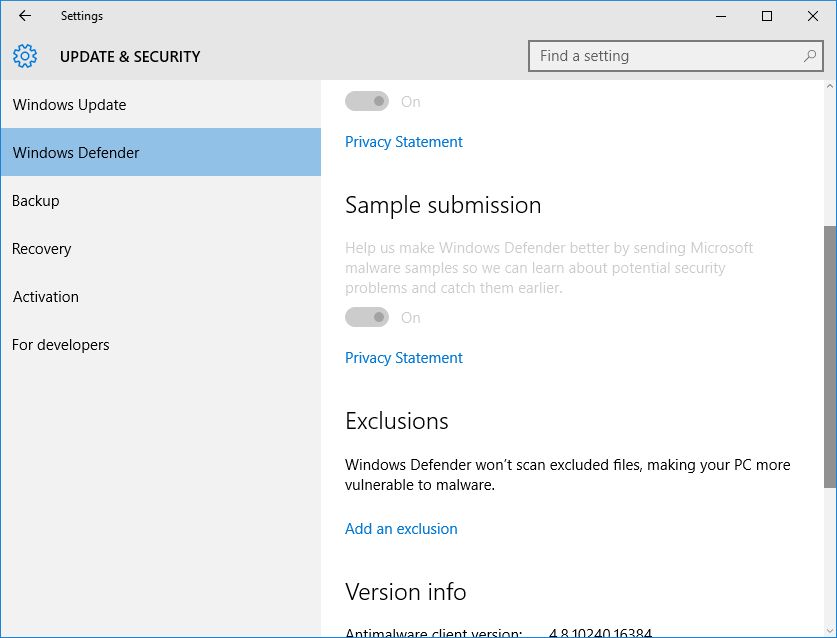Click the vertical scrollbar thumb
Viewport: 837px width, 638px height.
click(x=830, y=356)
